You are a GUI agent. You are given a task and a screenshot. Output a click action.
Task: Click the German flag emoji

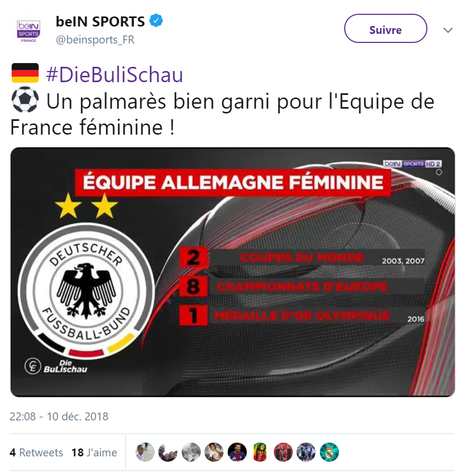[25, 73]
